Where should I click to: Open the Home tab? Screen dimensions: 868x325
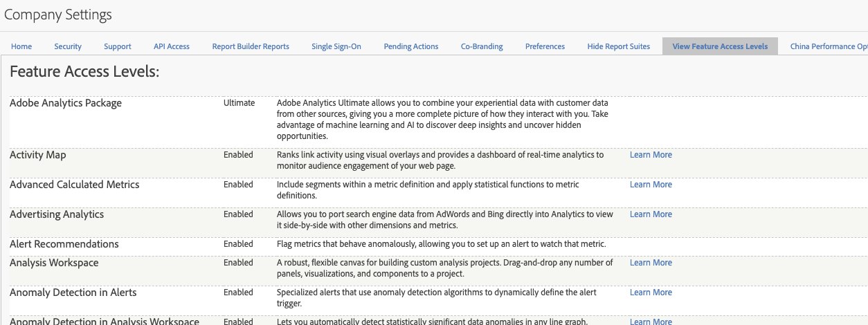pyautogui.click(x=21, y=46)
